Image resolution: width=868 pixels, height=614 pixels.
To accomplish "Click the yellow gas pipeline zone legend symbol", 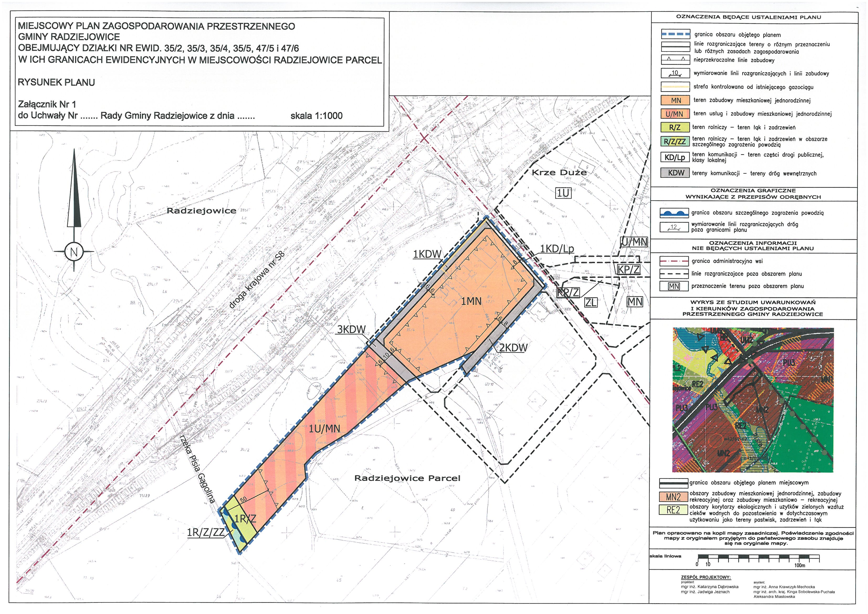I will coord(676,87).
